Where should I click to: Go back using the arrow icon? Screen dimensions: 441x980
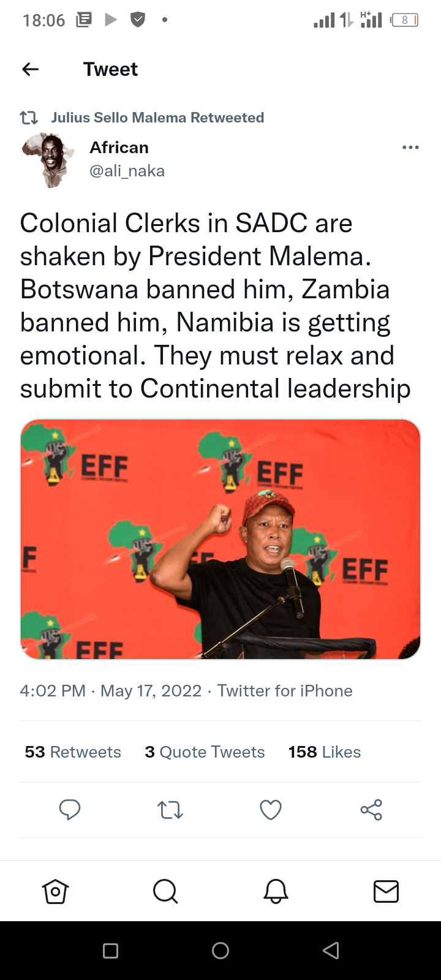(x=30, y=69)
